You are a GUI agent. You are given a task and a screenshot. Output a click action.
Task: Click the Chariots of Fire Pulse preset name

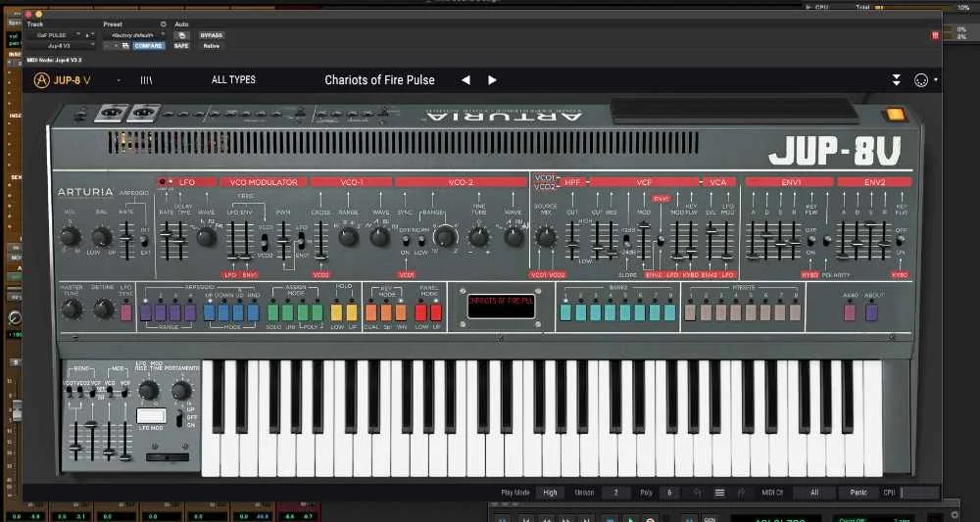379,80
